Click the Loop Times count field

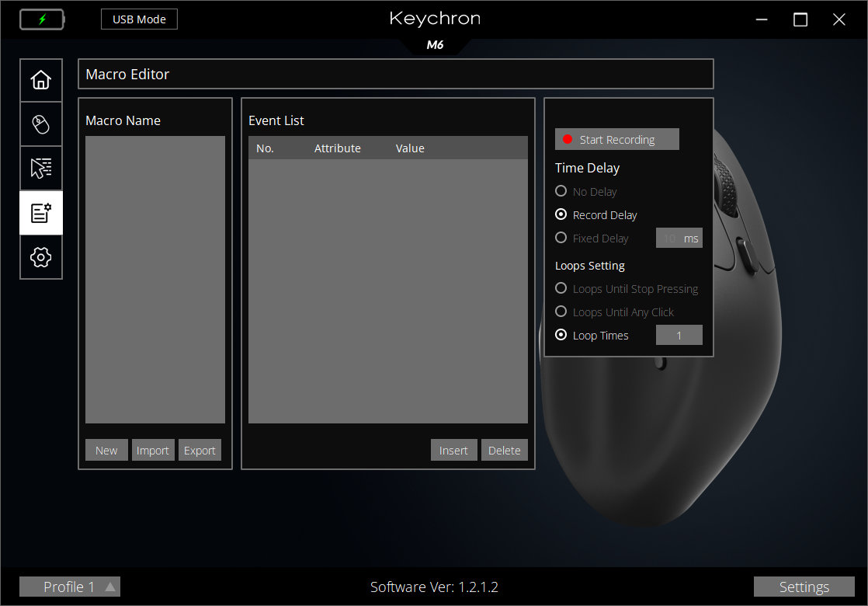679,336
